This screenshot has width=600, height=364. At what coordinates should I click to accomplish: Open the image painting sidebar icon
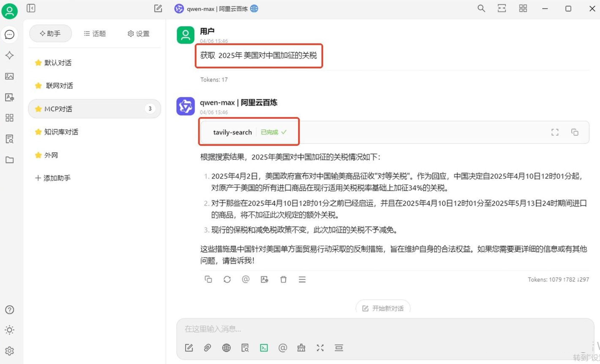coord(9,76)
